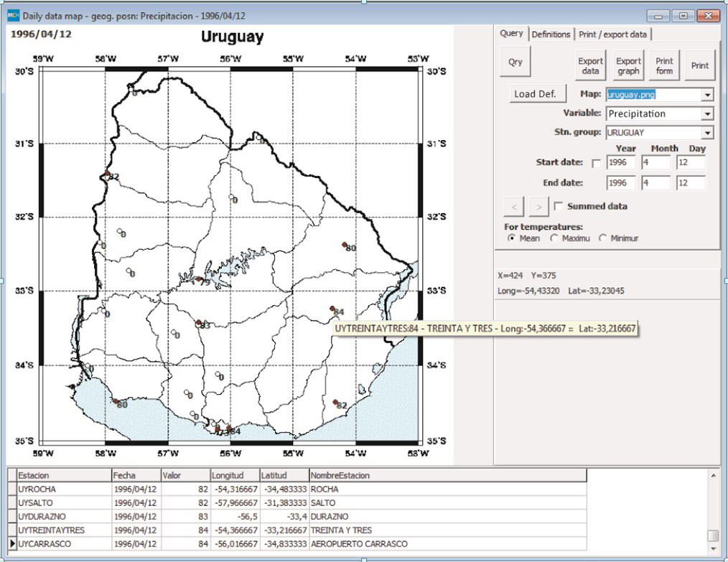The image size is (728, 562).
Task: Toggle the Start date checkbox
Action: tap(596, 164)
